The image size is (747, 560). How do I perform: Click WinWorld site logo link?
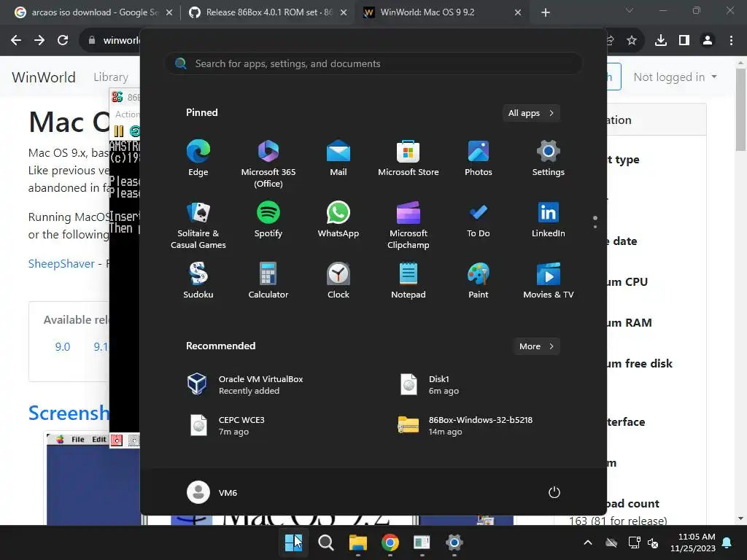pyautogui.click(x=43, y=77)
